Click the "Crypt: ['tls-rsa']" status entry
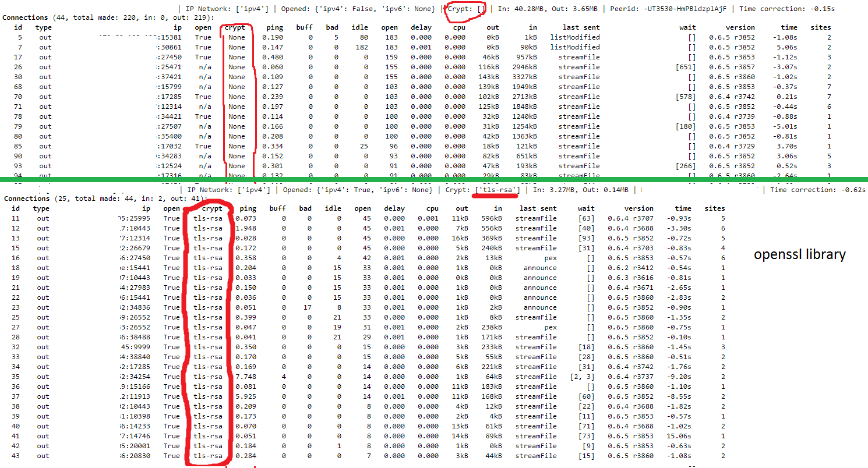 pyautogui.click(x=482, y=190)
